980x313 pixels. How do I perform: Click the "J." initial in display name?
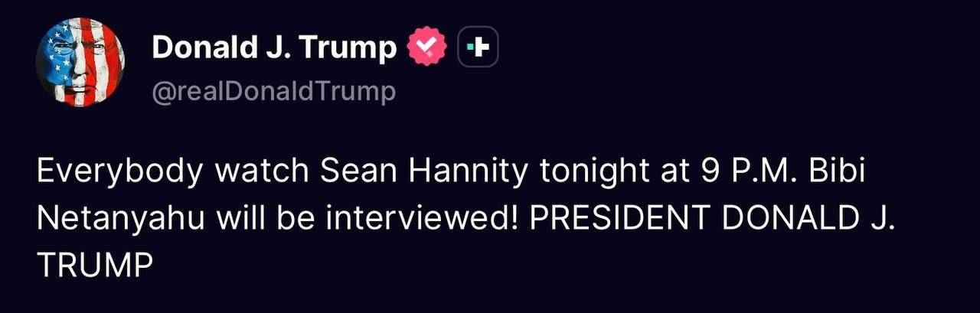pos(277,48)
